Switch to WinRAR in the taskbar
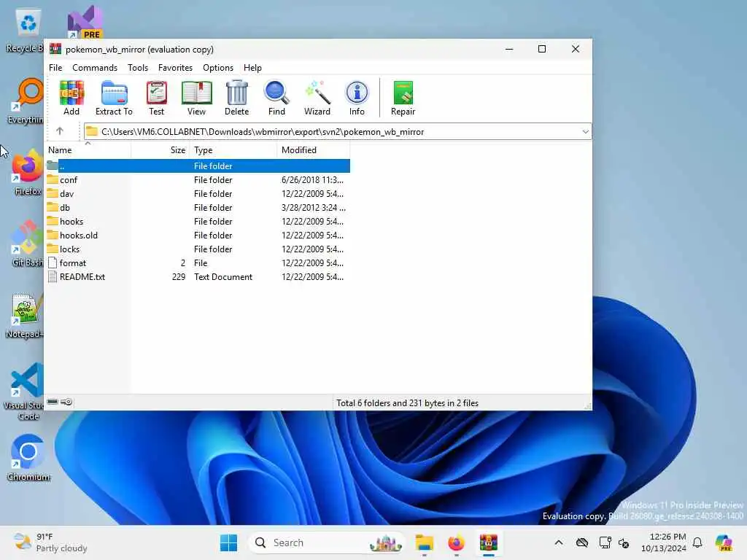This screenshot has width=747, height=560. tap(488, 542)
